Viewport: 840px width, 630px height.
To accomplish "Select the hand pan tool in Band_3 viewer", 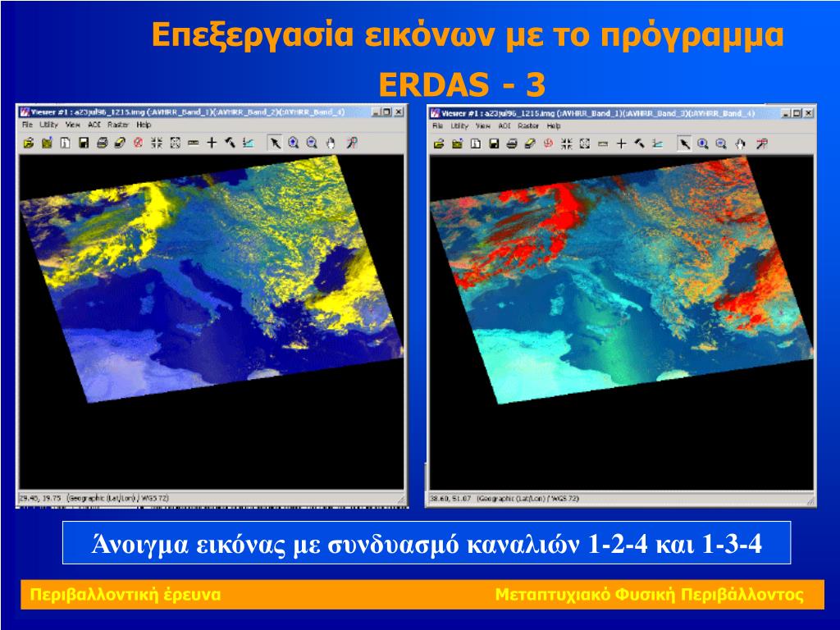I will (x=740, y=144).
